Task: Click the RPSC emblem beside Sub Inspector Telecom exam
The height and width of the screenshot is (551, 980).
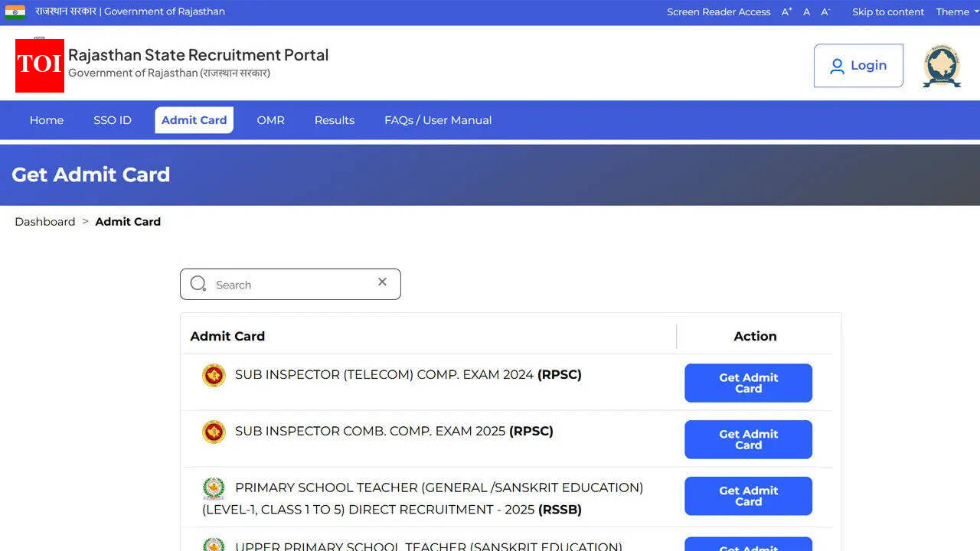Action: [214, 375]
